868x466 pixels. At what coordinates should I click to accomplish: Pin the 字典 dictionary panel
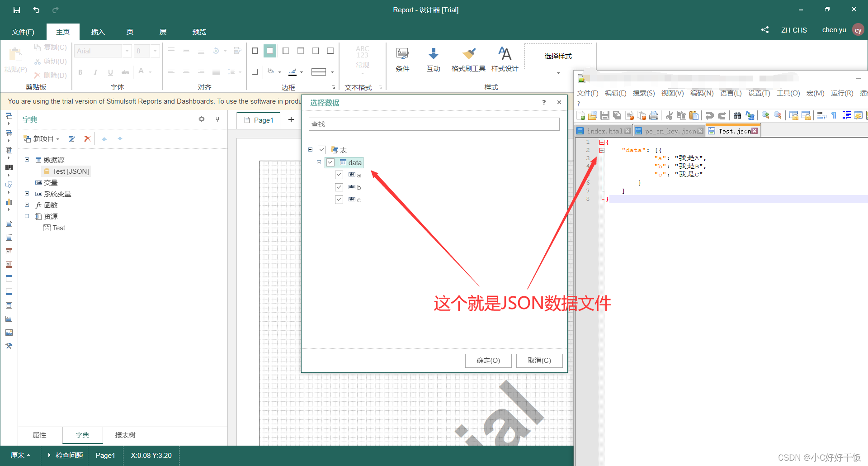pyautogui.click(x=217, y=119)
